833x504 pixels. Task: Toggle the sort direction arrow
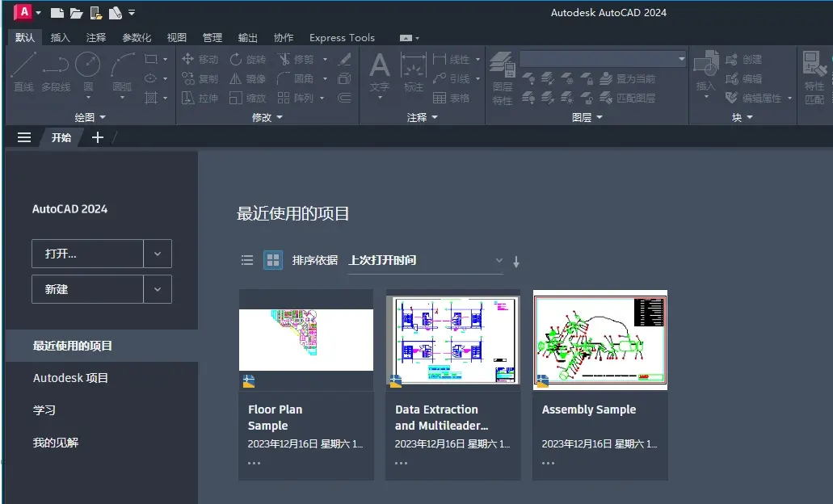(x=515, y=262)
